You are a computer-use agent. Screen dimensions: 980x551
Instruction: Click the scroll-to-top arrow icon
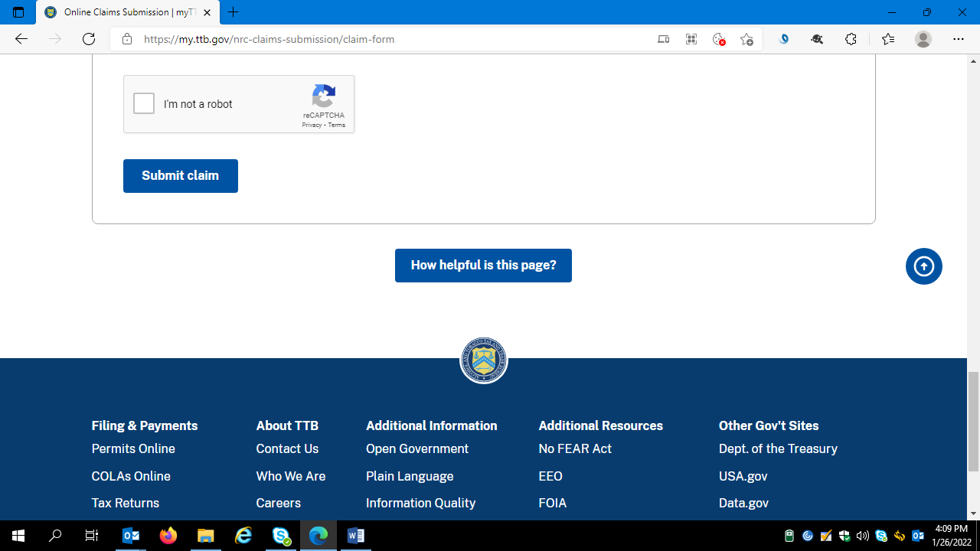pyautogui.click(x=923, y=266)
